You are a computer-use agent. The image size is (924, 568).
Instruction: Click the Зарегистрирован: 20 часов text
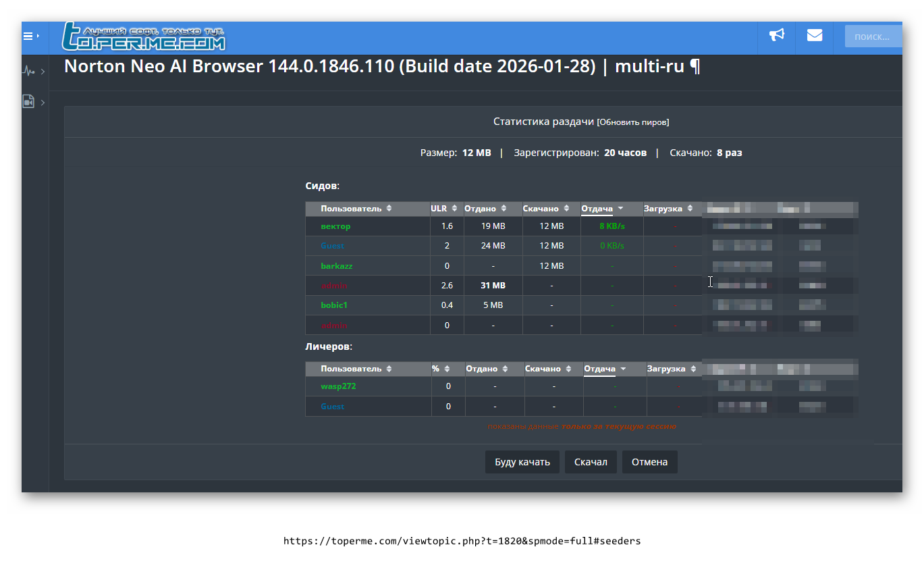pyautogui.click(x=580, y=153)
